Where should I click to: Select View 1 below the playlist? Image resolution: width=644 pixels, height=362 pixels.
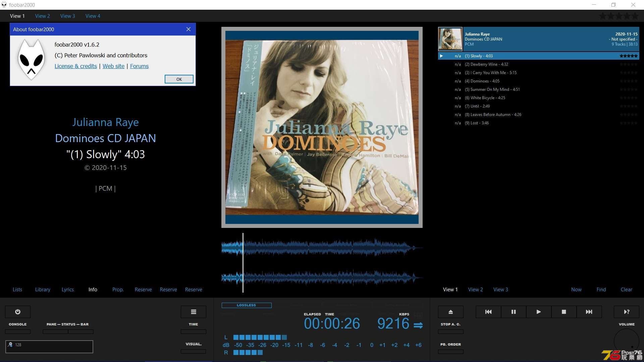(x=450, y=289)
